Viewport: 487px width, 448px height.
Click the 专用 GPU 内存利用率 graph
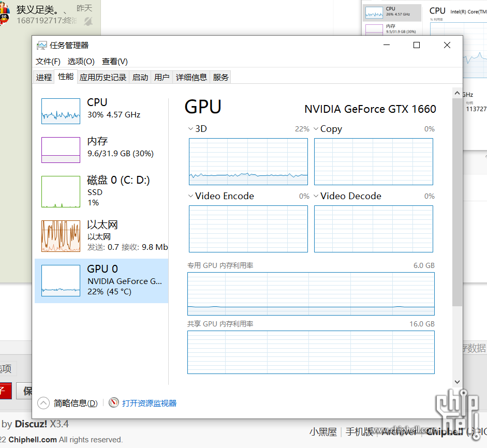(311, 294)
